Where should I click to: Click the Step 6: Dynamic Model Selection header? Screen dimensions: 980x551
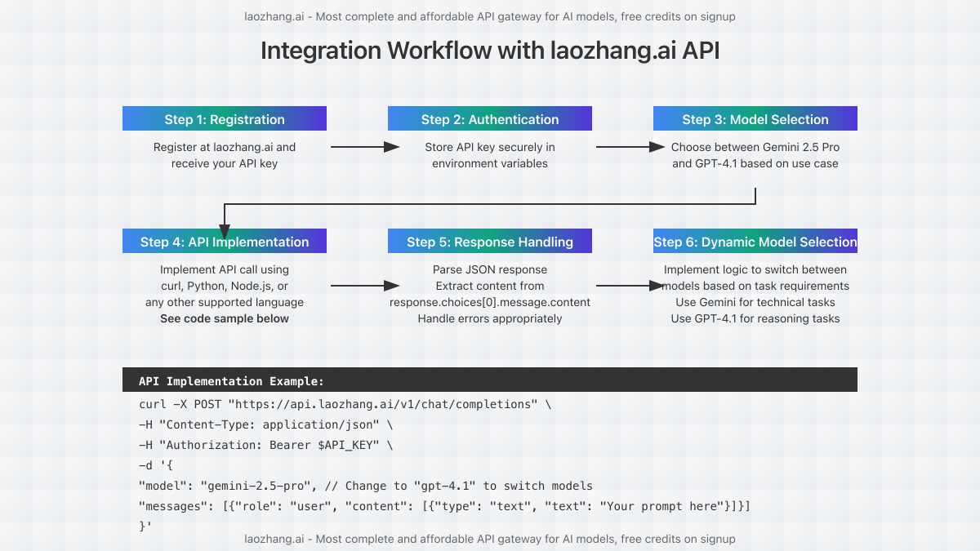pos(755,241)
